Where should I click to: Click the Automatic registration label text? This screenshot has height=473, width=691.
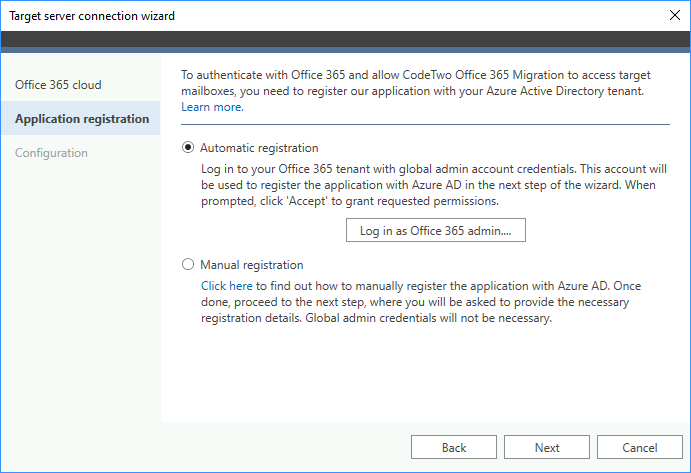(x=259, y=148)
